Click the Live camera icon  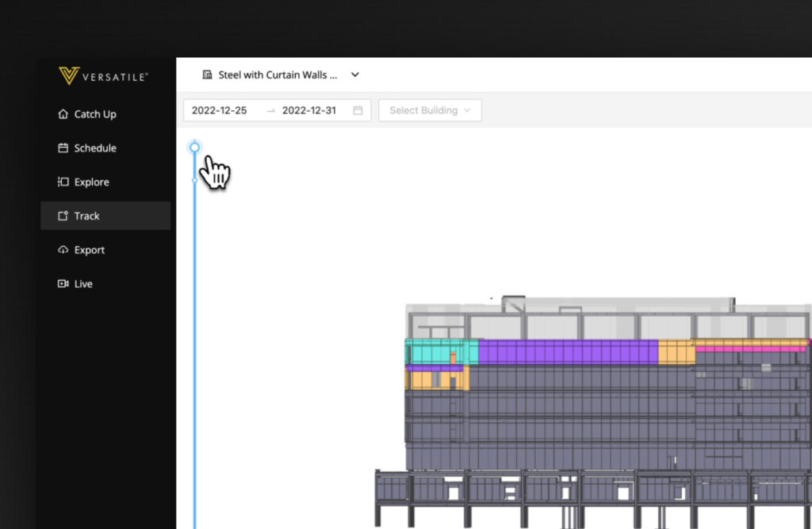pos(63,284)
